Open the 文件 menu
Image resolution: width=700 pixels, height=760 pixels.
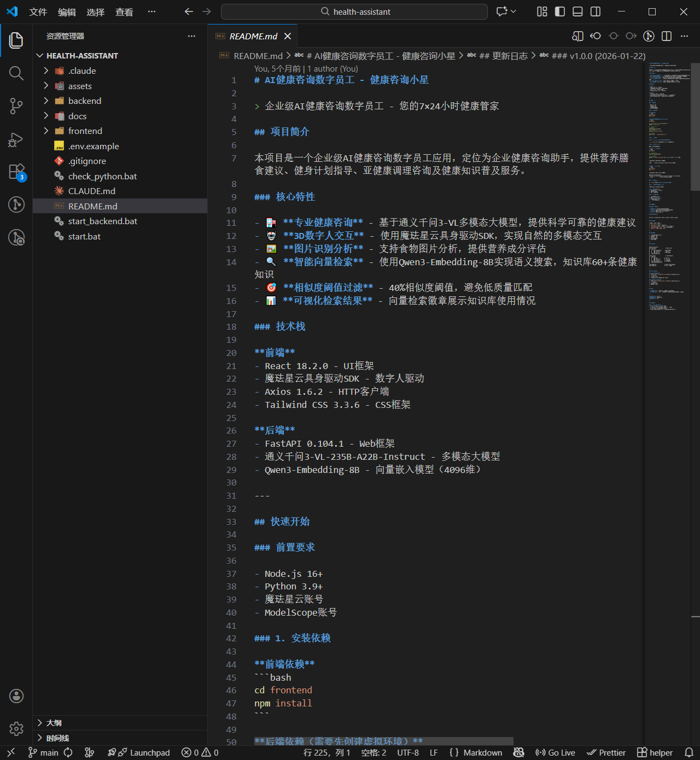click(38, 12)
